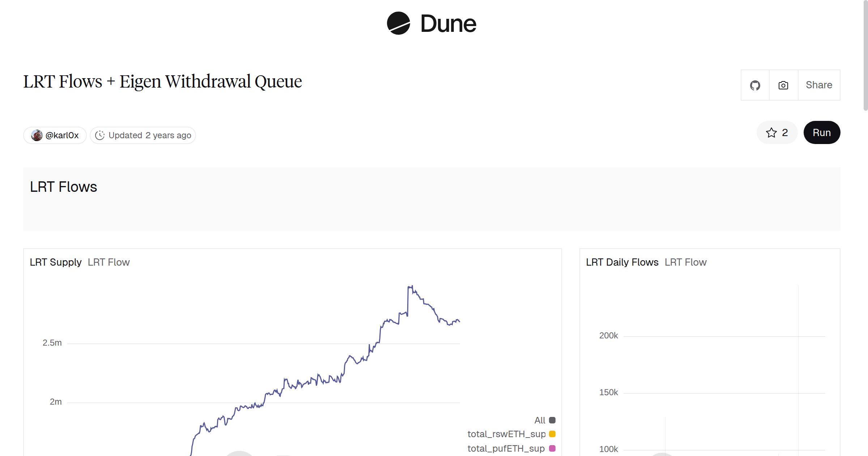
Task: Click the LRT Supply chart title
Action: click(x=56, y=262)
